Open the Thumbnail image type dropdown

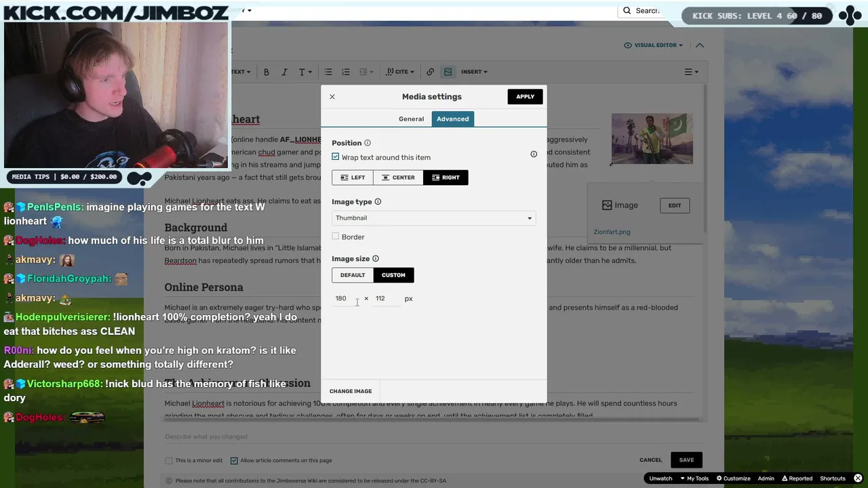click(x=433, y=218)
